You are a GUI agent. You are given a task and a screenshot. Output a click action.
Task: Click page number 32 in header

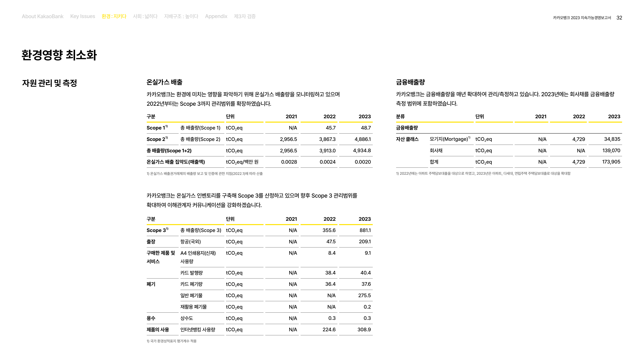(x=619, y=18)
